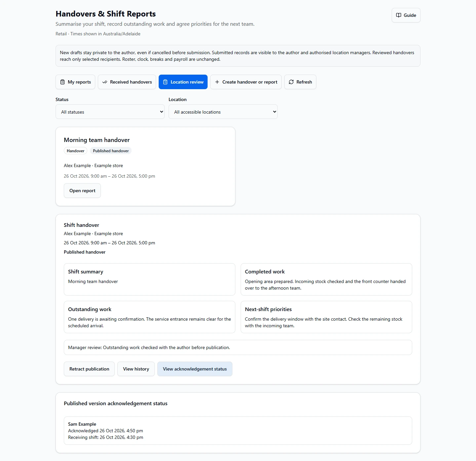Click the circular arrows Refresh icon
Screen dimensions: 476x461
click(x=291, y=82)
